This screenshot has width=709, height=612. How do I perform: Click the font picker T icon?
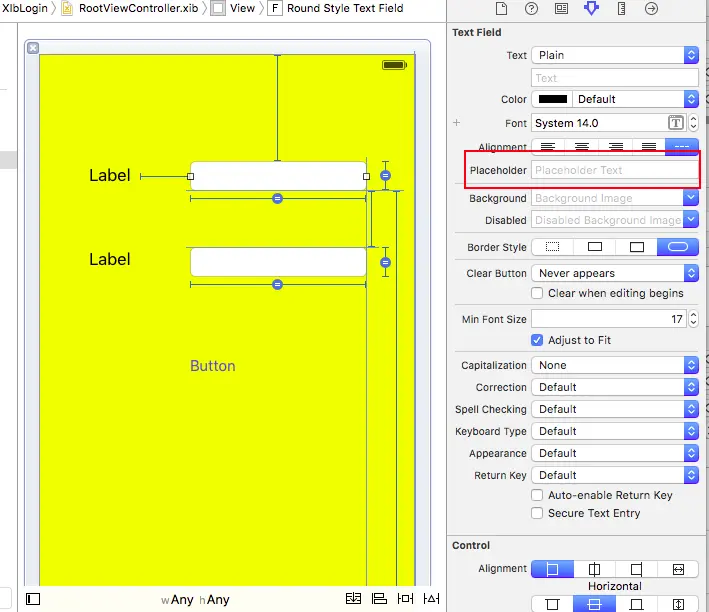676,123
